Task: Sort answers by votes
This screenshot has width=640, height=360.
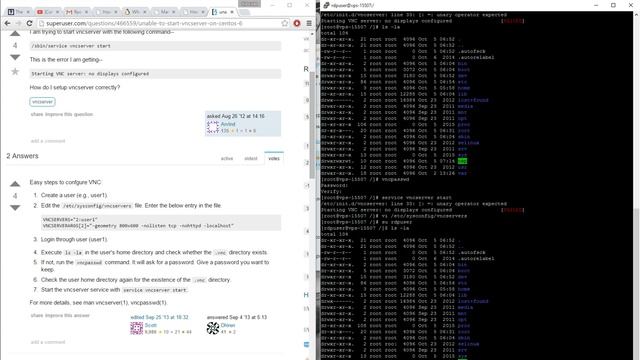Action: 274,158
